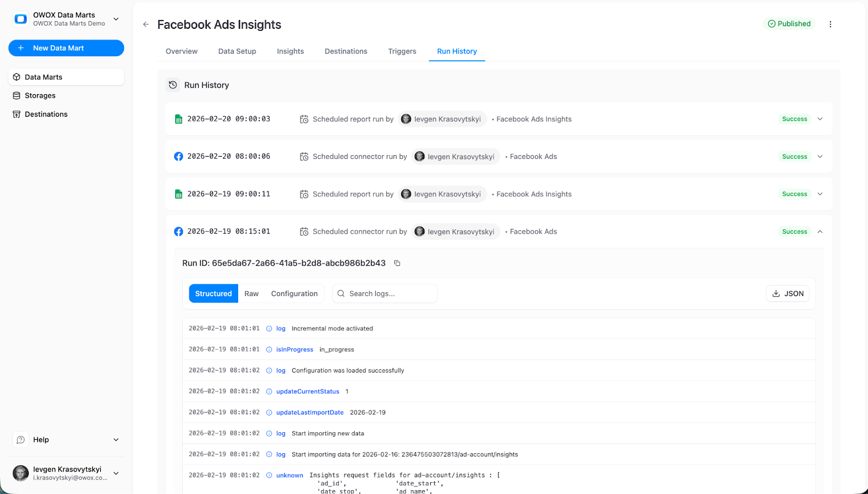This screenshot has width=868, height=494.
Task: Open Destinations in the left sidebar
Action: point(46,114)
